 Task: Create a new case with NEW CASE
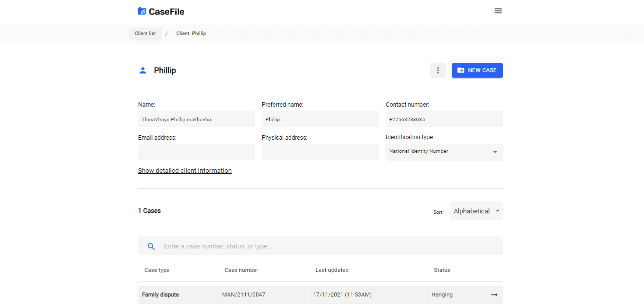[x=477, y=71]
